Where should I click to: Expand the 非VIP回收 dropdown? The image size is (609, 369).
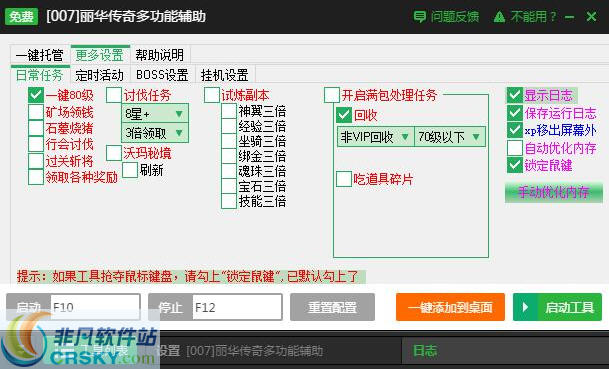pyautogui.click(x=375, y=137)
